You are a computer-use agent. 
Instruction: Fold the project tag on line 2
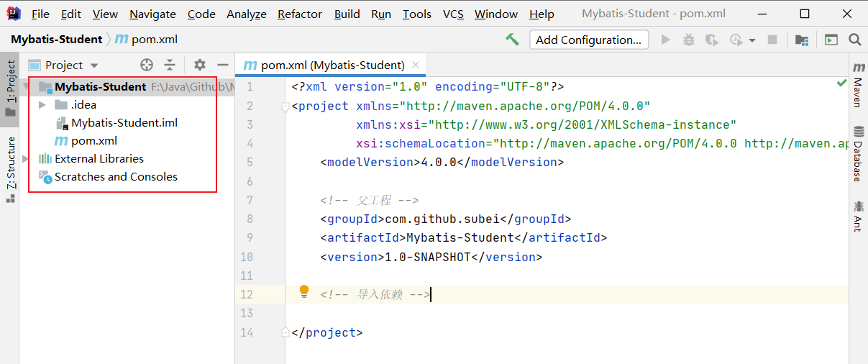(x=285, y=106)
